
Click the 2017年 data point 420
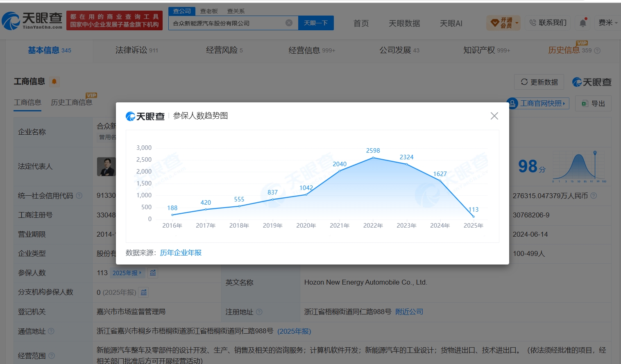(206, 209)
